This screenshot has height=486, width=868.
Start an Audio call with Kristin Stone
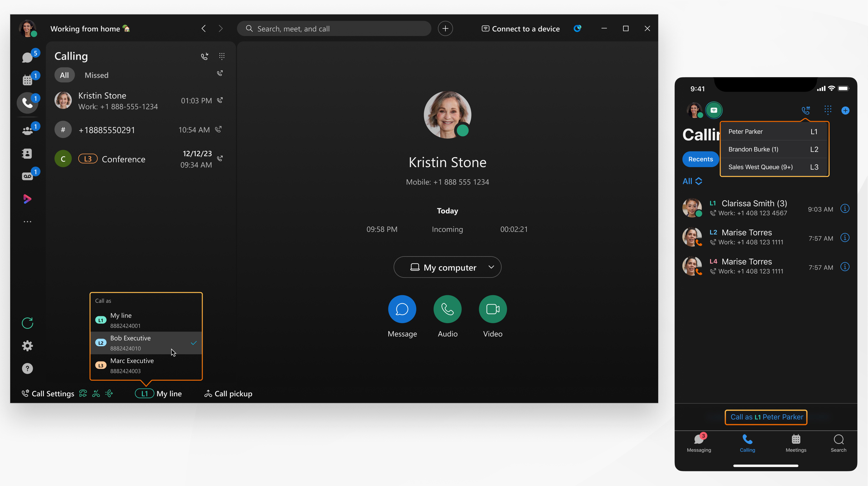tap(448, 309)
